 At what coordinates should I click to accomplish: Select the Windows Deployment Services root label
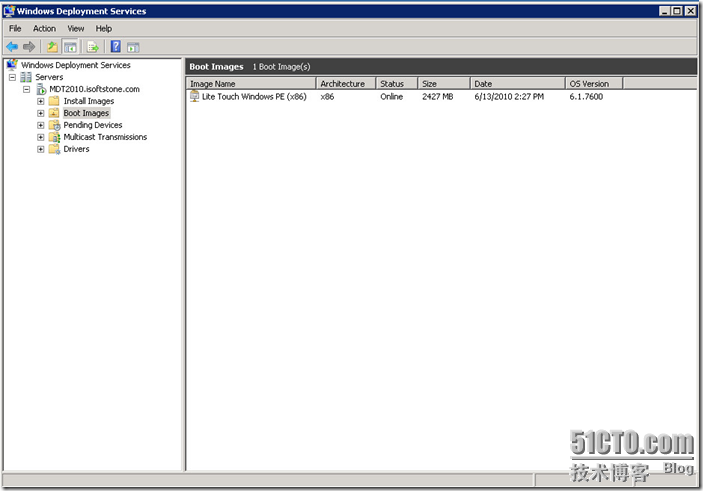(x=76, y=65)
